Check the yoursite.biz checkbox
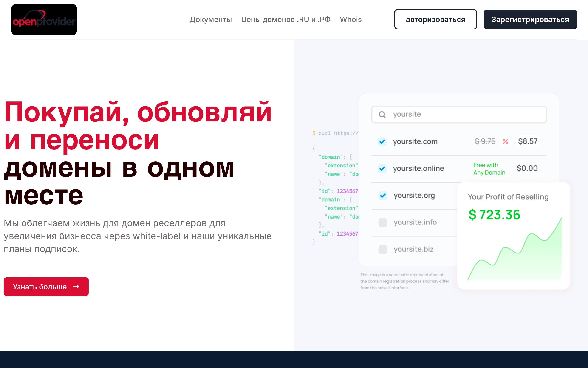The image size is (588, 368). coord(383,250)
